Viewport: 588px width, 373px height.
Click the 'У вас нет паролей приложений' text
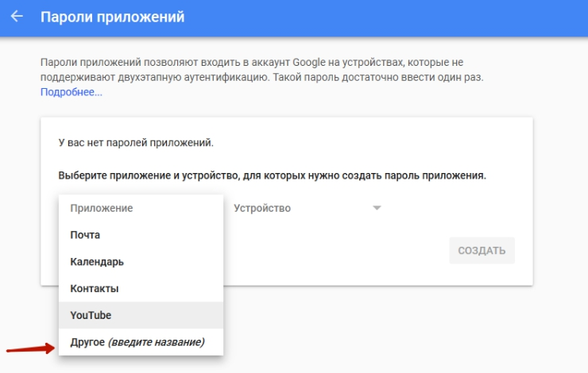click(x=137, y=144)
